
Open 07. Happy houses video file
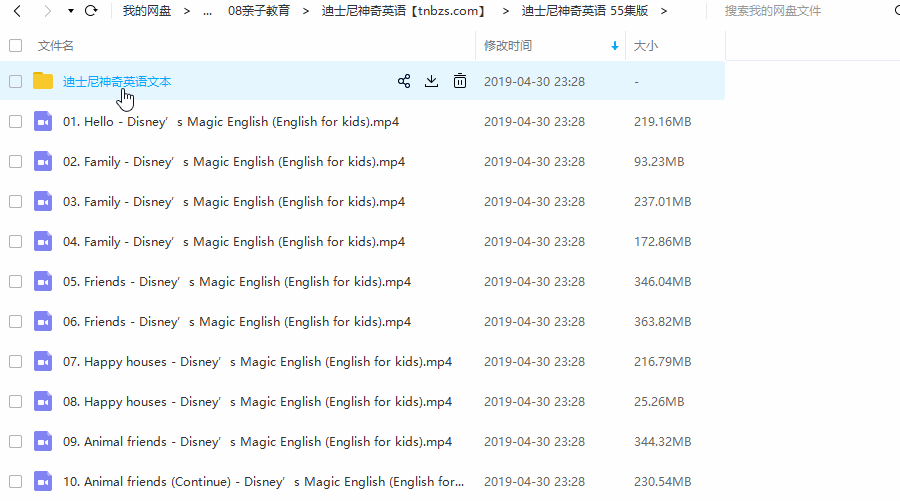[258, 362]
